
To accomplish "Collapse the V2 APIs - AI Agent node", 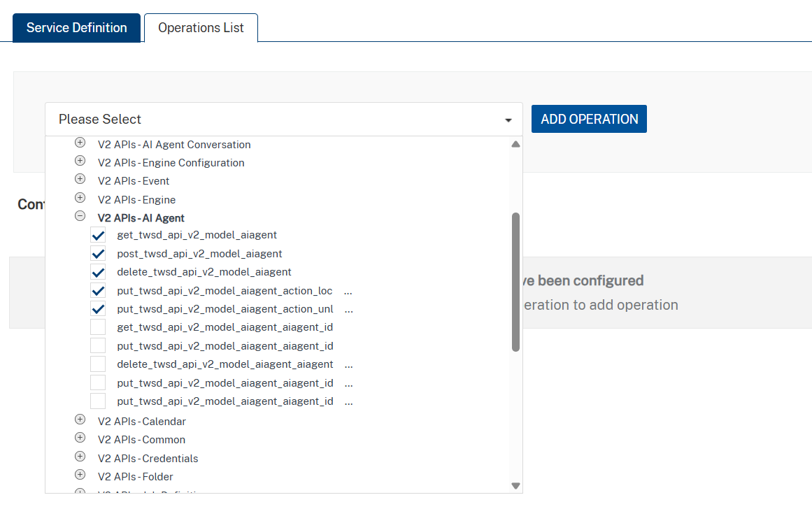I will pos(80,217).
